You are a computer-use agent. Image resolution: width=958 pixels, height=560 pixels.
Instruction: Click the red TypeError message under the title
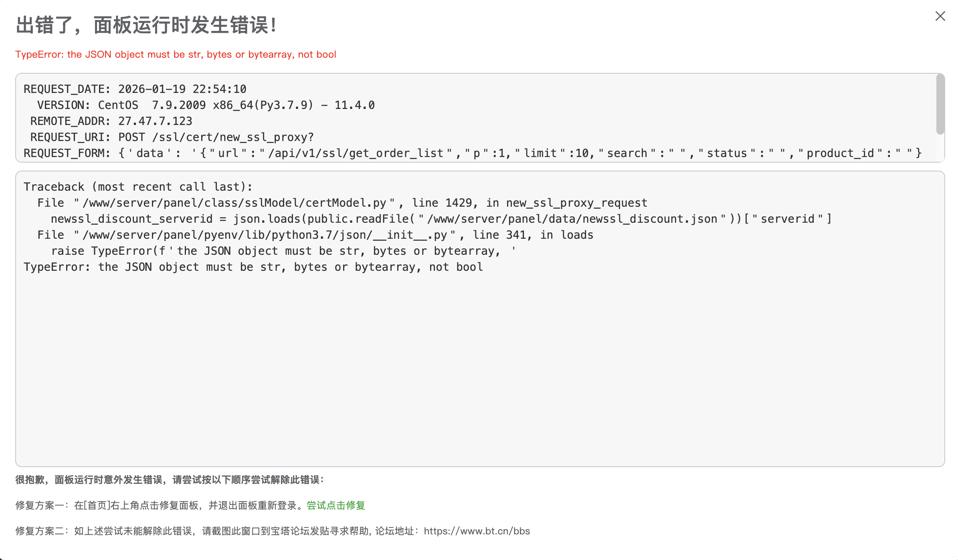[176, 54]
